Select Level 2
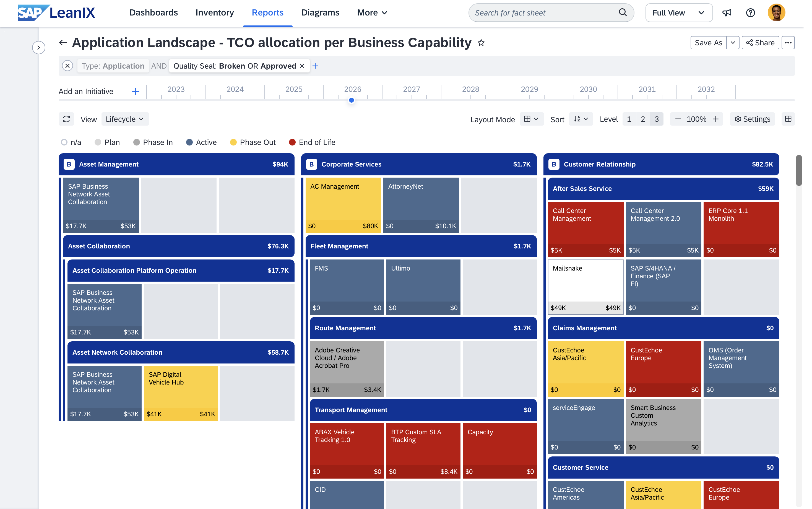Image resolution: width=812 pixels, height=509 pixels. point(643,119)
